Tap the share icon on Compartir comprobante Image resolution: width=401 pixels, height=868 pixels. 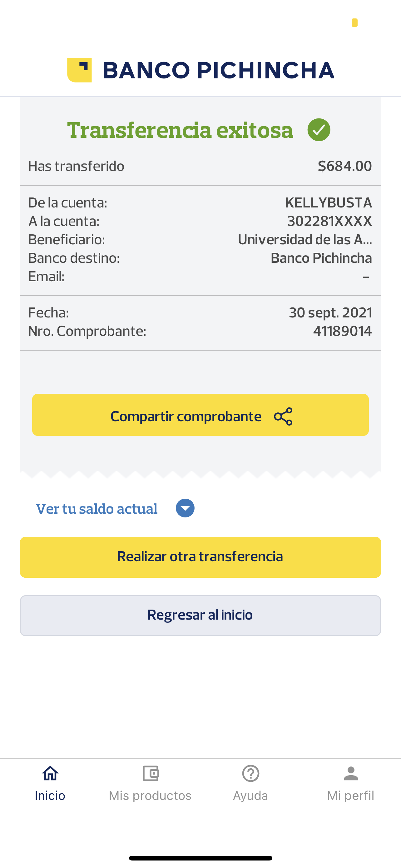pos(283,417)
